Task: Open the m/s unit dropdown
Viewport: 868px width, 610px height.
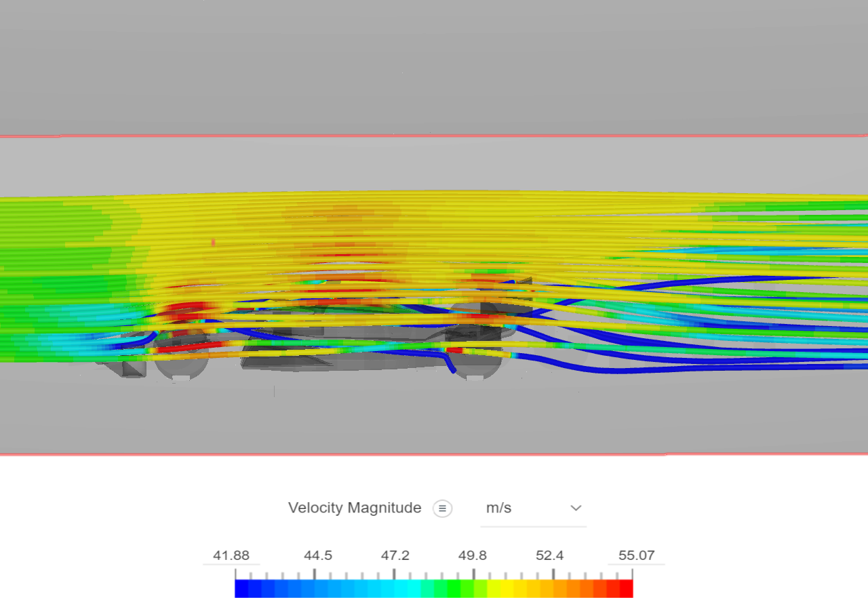Action: [x=533, y=508]
